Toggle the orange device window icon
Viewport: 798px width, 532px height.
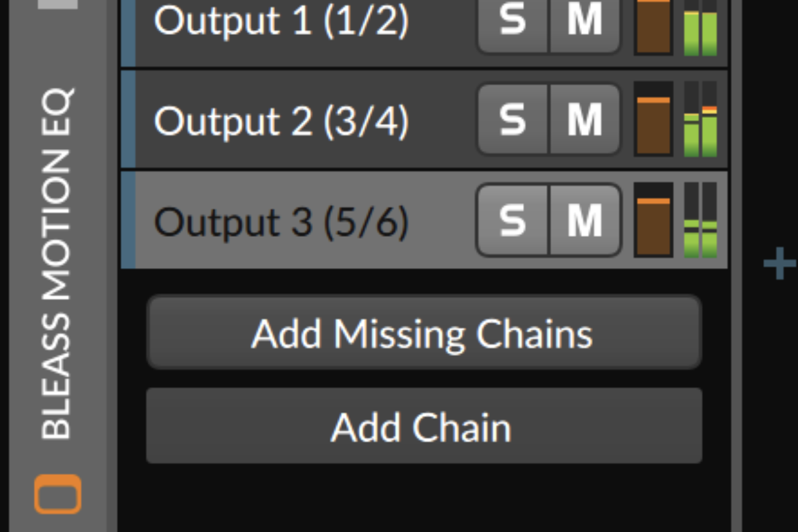pos(58,493)
